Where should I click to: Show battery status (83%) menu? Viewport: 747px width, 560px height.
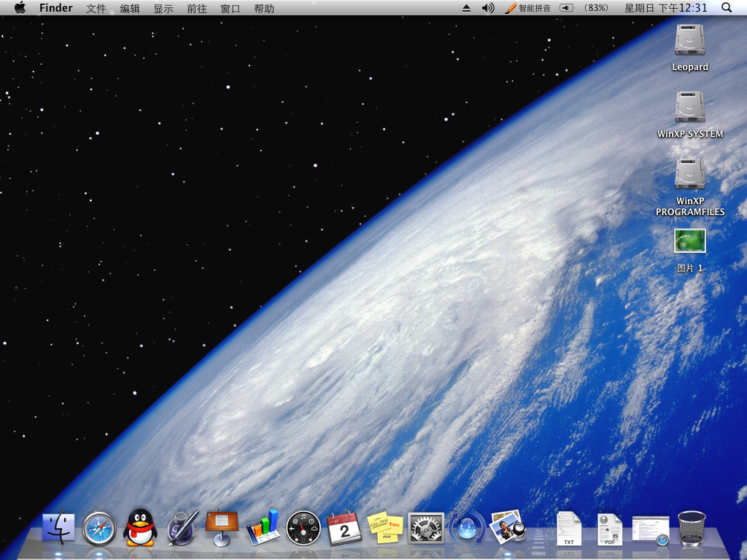585,7
